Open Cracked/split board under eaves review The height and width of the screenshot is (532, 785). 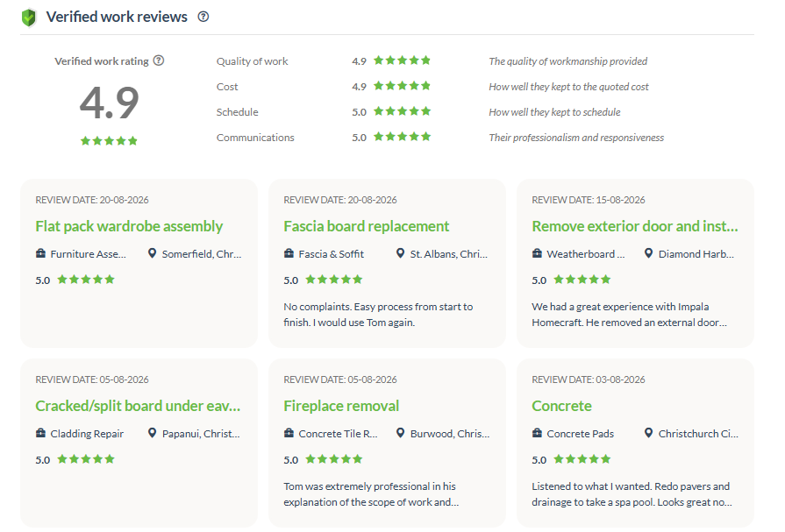(x=138, y=406)
